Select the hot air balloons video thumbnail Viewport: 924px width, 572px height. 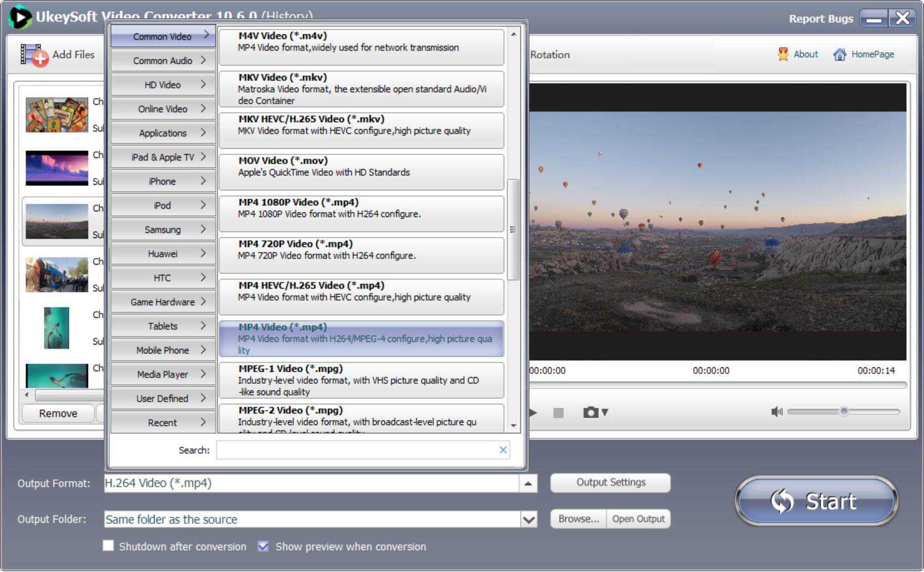click(57, 221)
